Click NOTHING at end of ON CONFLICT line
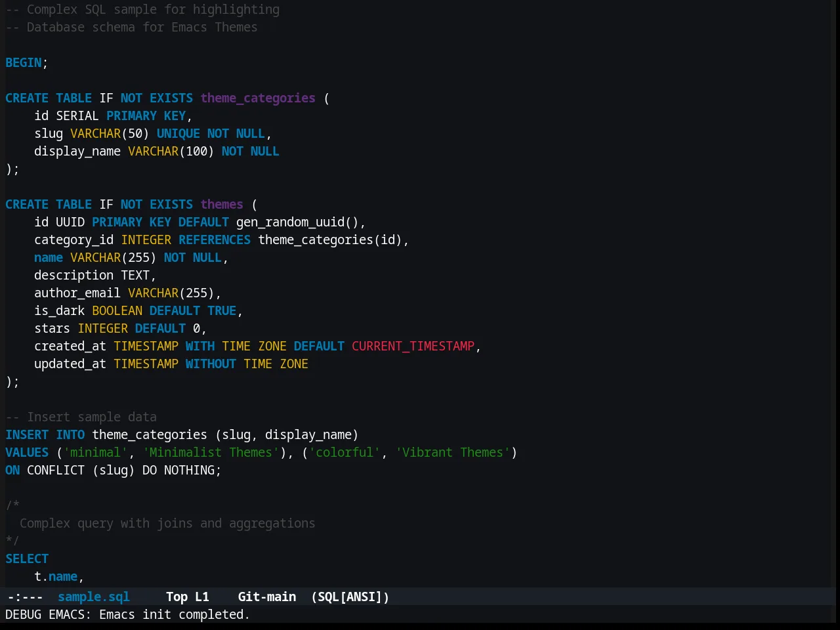840x630 pixels. click(x=189, y=470)
